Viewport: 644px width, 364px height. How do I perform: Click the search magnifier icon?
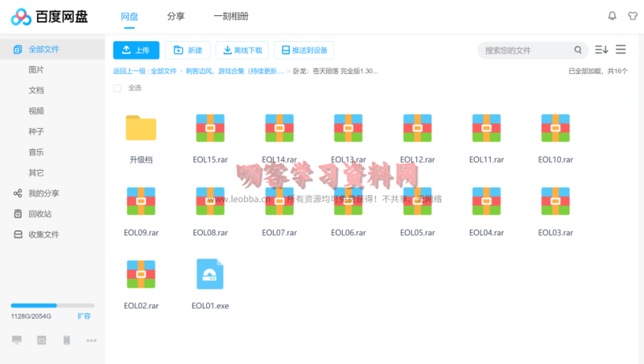[578, 50]
